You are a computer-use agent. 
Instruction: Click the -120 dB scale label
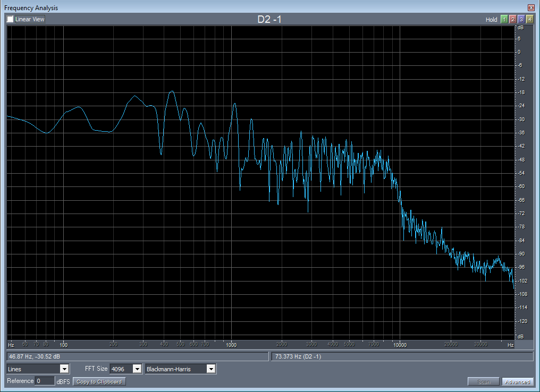522,321
